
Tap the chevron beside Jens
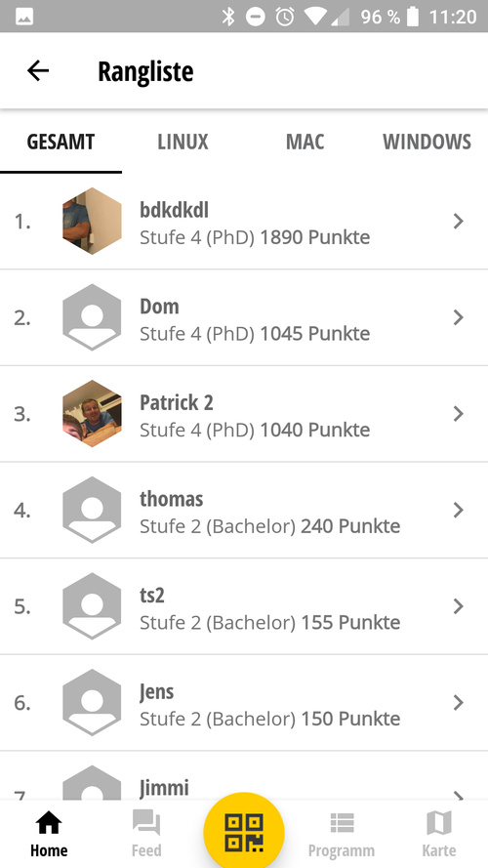click(x=458, y=702)
